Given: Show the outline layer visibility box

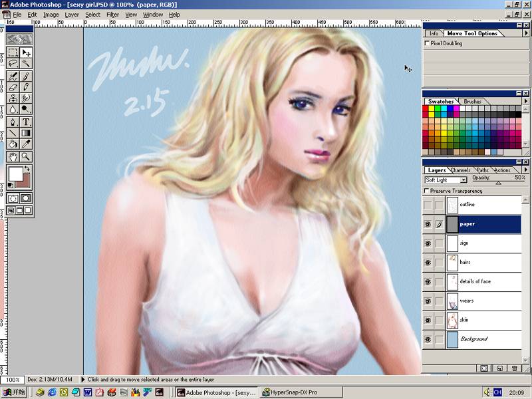Looking at the screenshot, I should [x=428, y=205].
